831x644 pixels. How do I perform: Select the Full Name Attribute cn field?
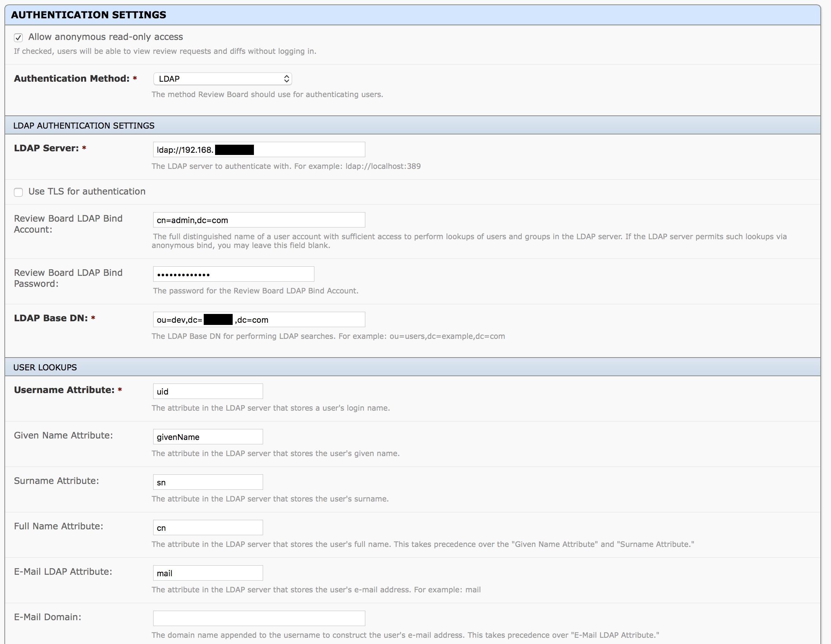208,528
